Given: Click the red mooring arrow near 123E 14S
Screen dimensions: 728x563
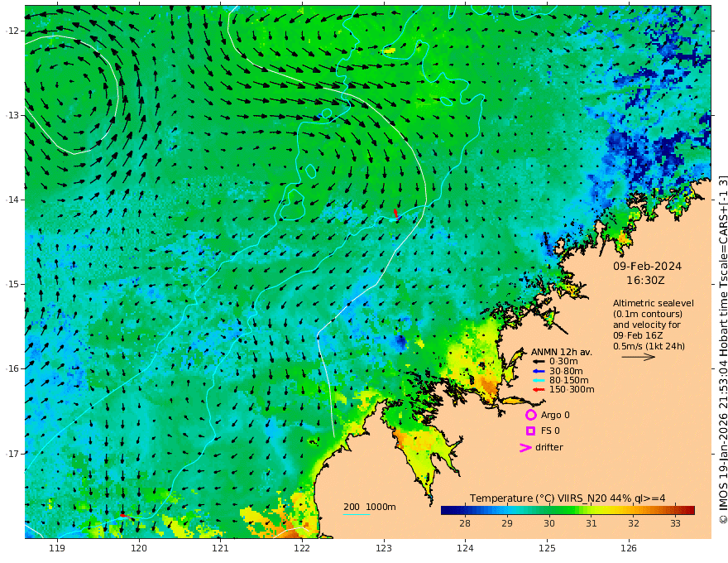Looking at the screenshot, I should 395,214.
